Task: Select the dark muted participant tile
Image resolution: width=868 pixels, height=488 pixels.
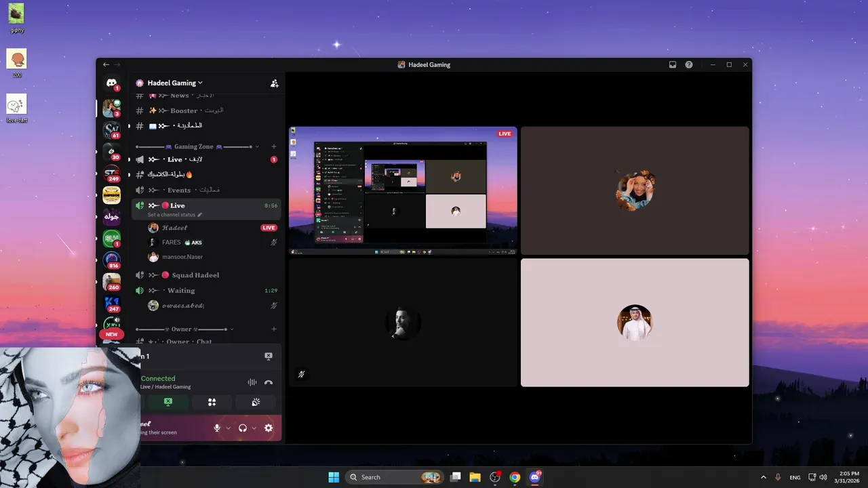Action: [403, 323]
